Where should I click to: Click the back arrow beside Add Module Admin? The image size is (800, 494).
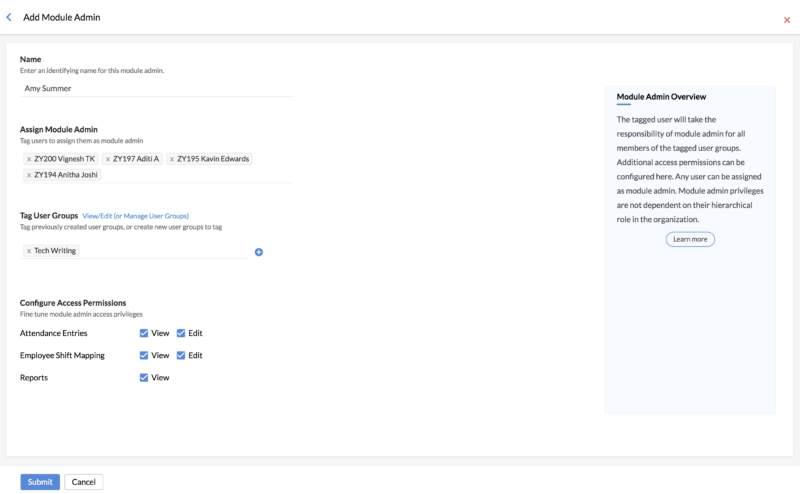(9, 17)
